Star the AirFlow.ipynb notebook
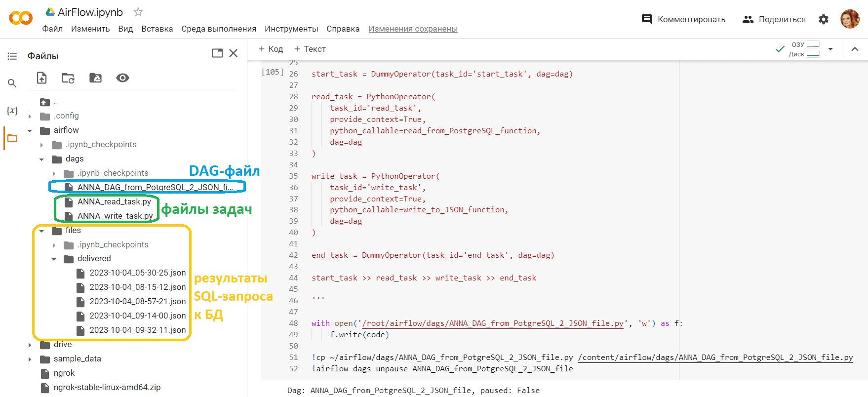The height and width of the screenshot is (397, 868). (138, 12)
